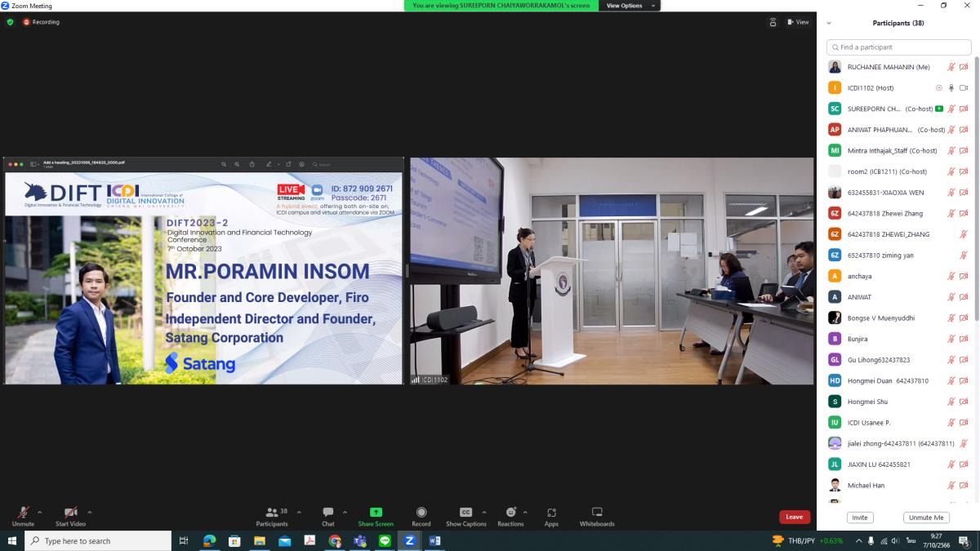Expand the Participants options arrow
The width and height of the screenshot is (980, 551).
coord(299,513)
